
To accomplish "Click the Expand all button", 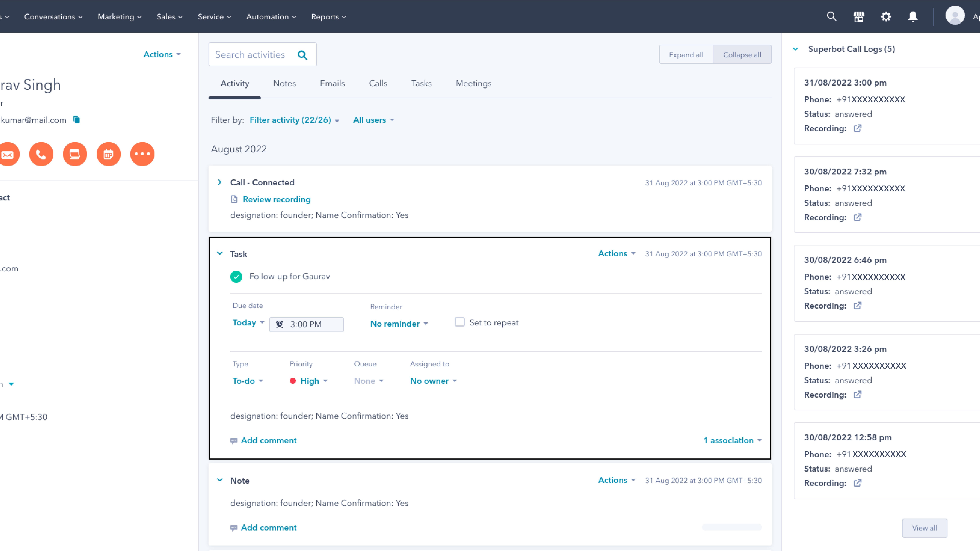I will click(686, 54).
